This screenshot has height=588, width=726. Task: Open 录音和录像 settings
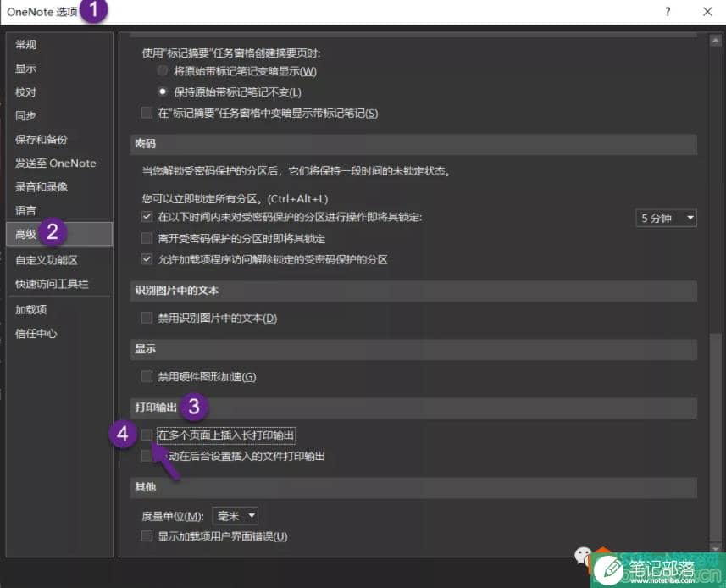(42, 187)
